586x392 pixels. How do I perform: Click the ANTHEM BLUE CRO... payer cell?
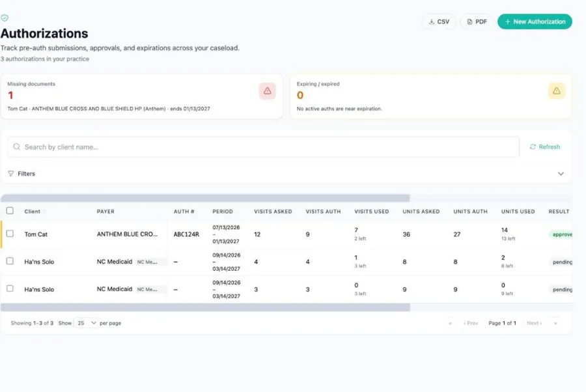coord(127,234)
